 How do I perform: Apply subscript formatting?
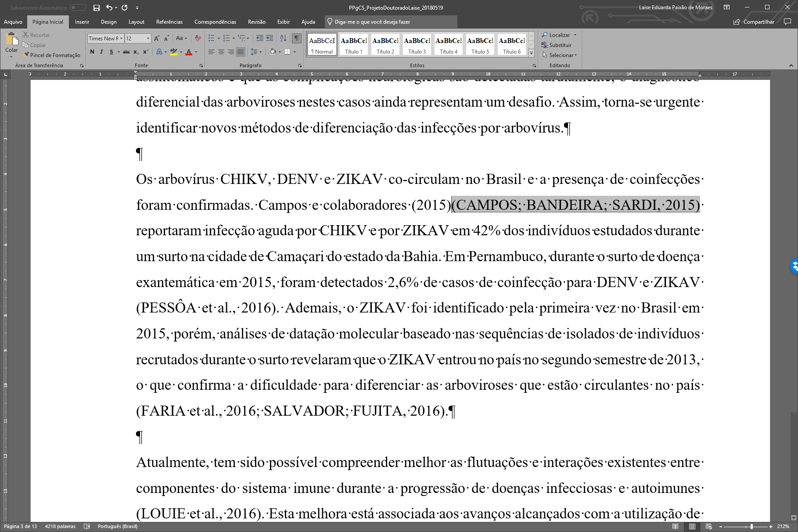[x=137, y=52]
